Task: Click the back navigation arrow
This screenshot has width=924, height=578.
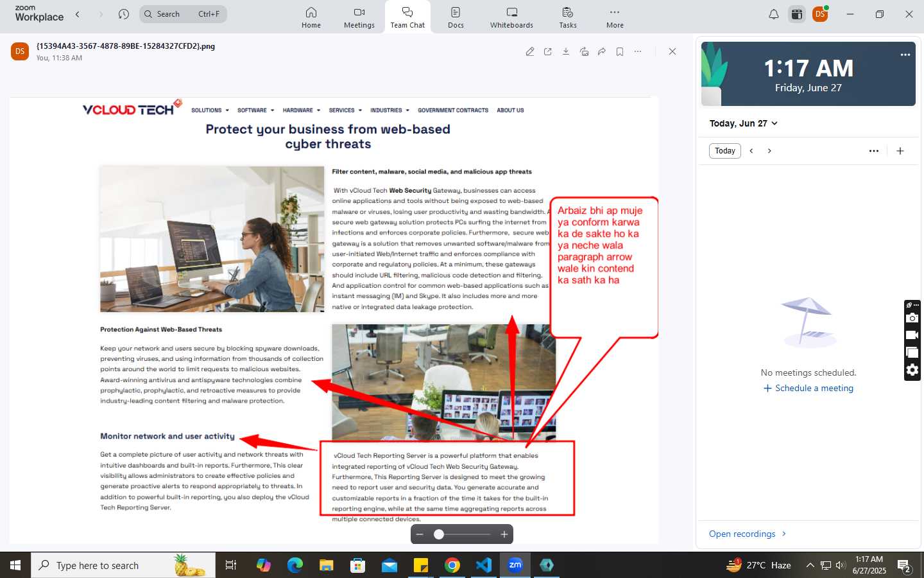Action: (x=78, y=14)
